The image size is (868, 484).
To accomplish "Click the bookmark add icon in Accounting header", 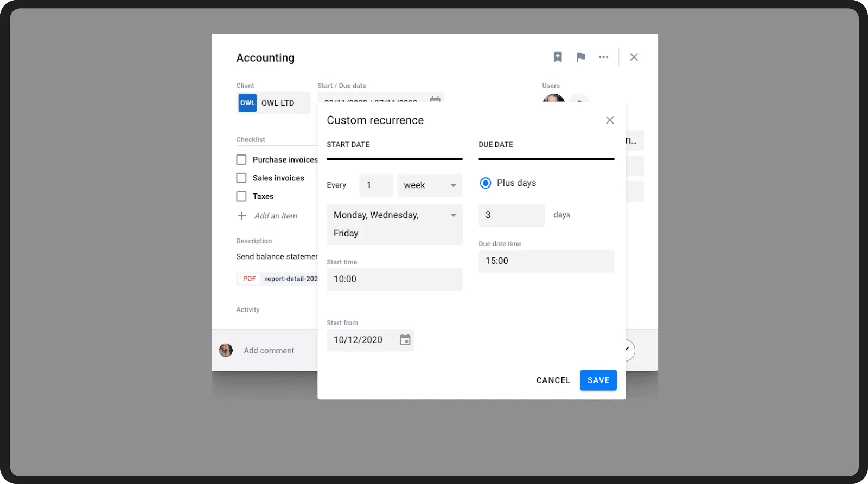I will point(558,57).
